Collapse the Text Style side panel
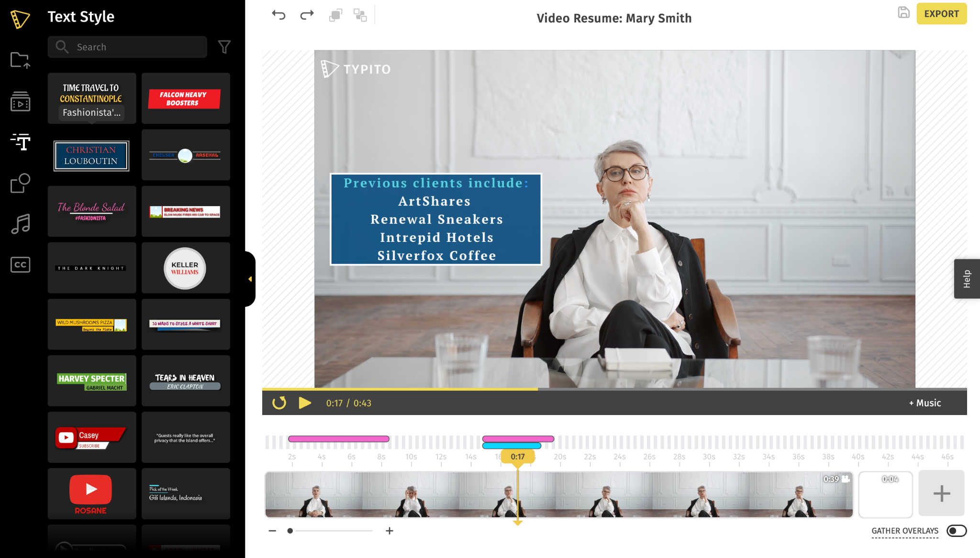The height and width of the screenshot is (558, 980). point(250,279)
